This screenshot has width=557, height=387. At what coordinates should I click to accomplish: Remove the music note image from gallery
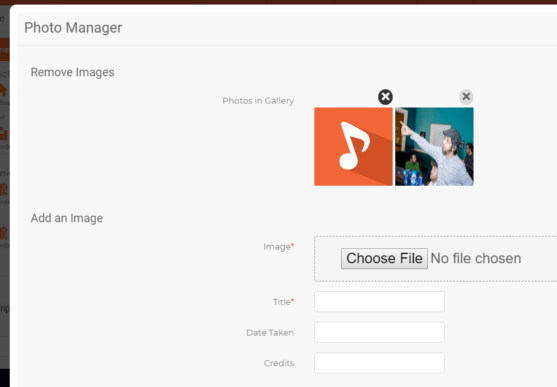(x=385, y=97)
